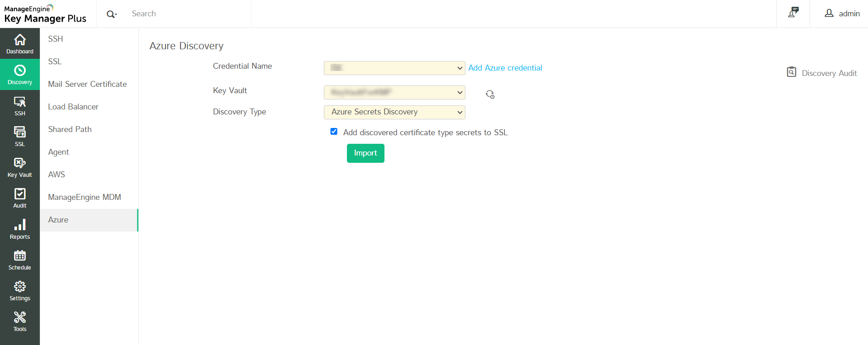Click the Key Vault field label
The height and width of the screenshot is (345, 868).
[230, 90]
